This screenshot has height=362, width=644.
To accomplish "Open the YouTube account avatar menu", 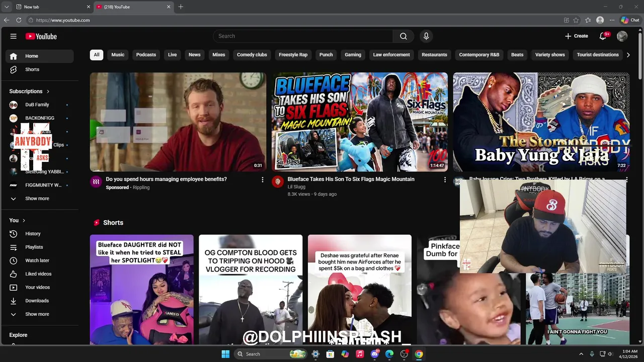I will [x=622, y=36].
